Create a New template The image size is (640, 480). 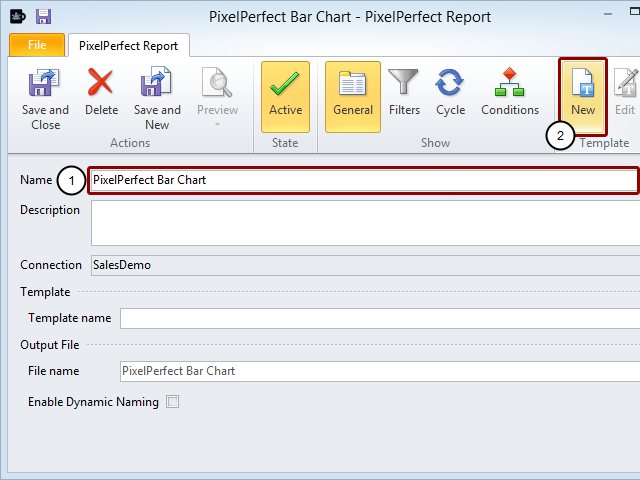583,97
